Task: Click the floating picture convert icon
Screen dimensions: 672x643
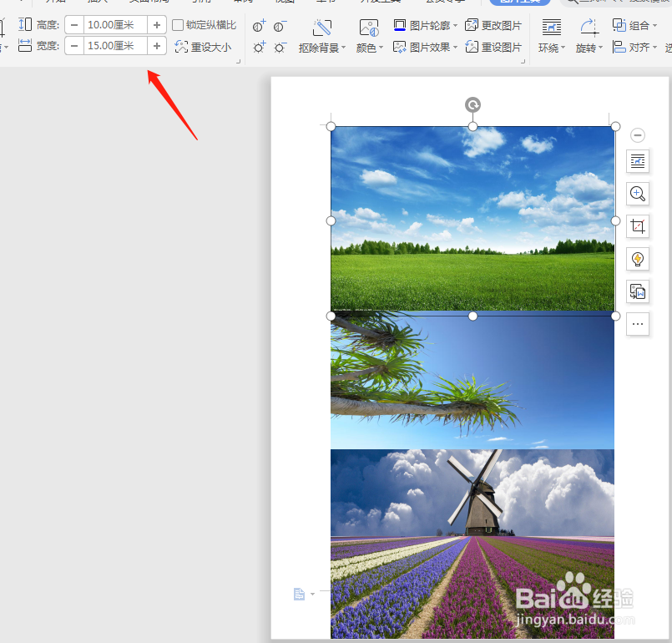Action: 638,291
